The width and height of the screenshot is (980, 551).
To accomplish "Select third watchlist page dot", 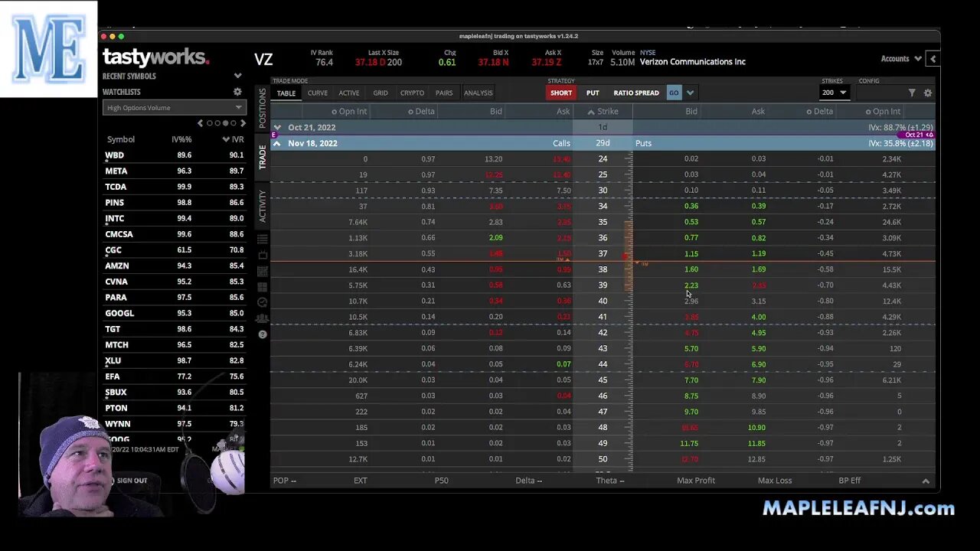I will pyautogui.click(x=226, y=123).
